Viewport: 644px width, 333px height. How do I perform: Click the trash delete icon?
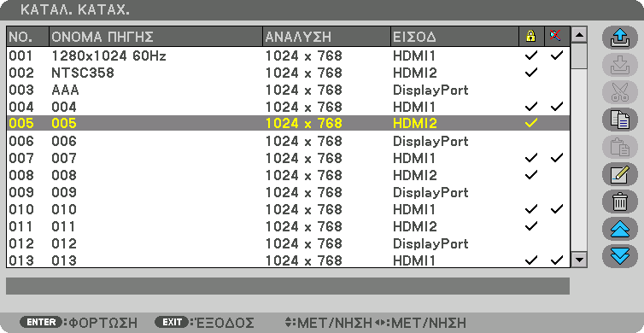(x=620, y=202)
